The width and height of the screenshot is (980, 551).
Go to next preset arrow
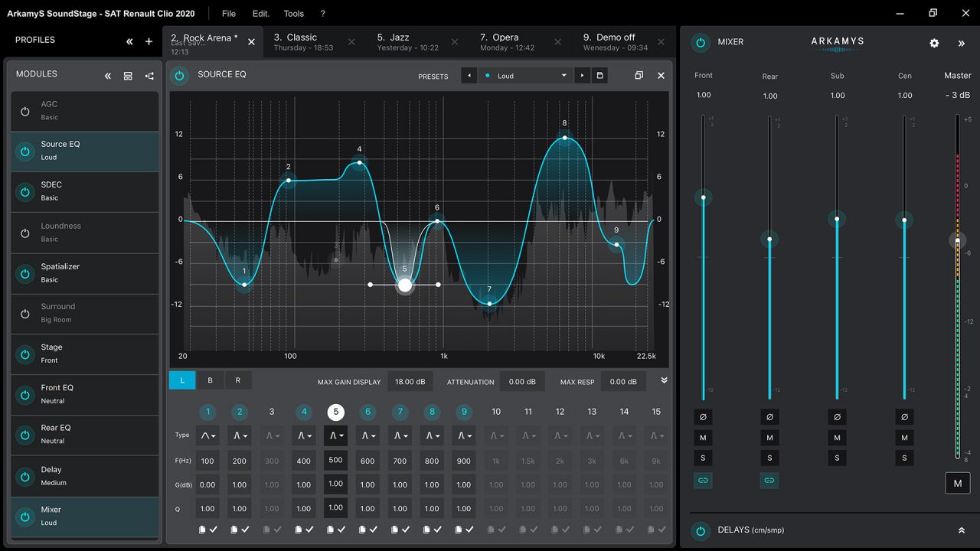click(x=582, y=76)
